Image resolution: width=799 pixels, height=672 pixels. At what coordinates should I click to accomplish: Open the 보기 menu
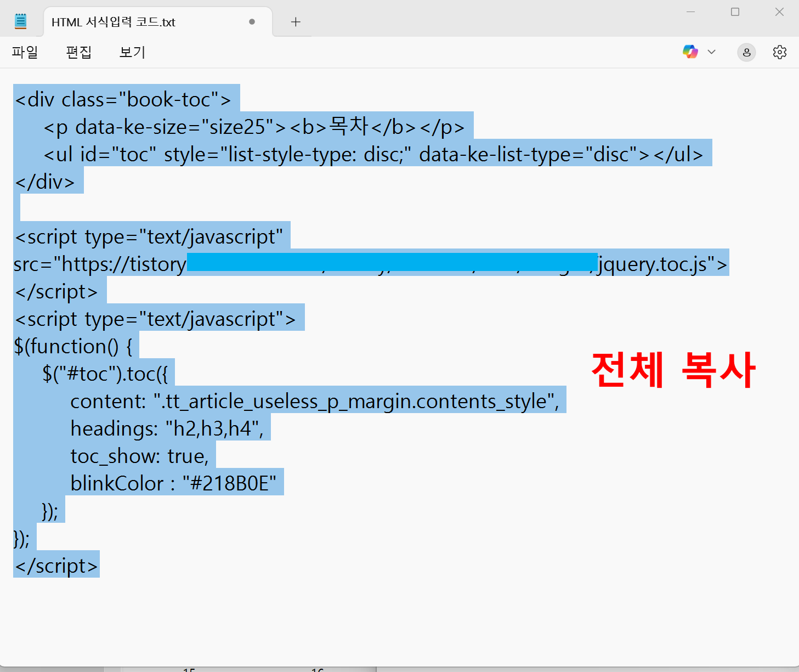133,52
